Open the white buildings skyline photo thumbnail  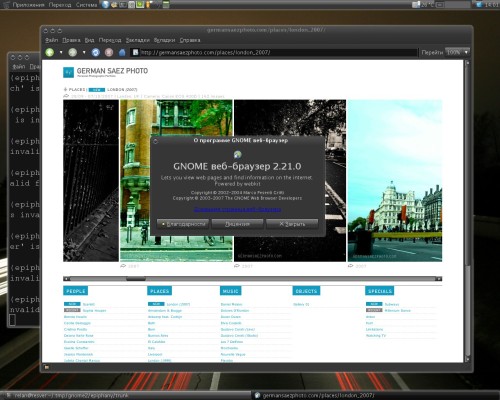(395, 180)
